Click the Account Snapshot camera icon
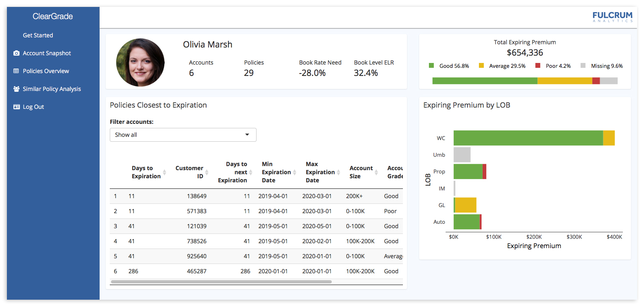Viewport: 644px width, 307px height. point(16,53)
